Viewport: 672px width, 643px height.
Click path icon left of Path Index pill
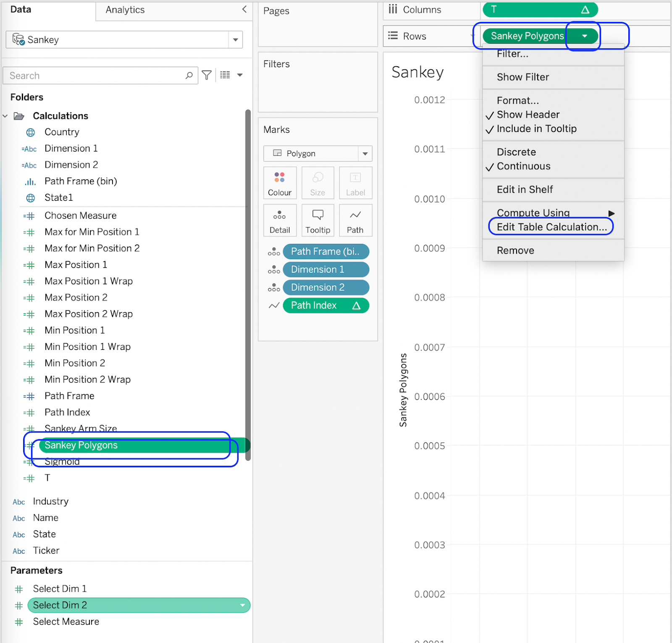[x=274, y=305]
